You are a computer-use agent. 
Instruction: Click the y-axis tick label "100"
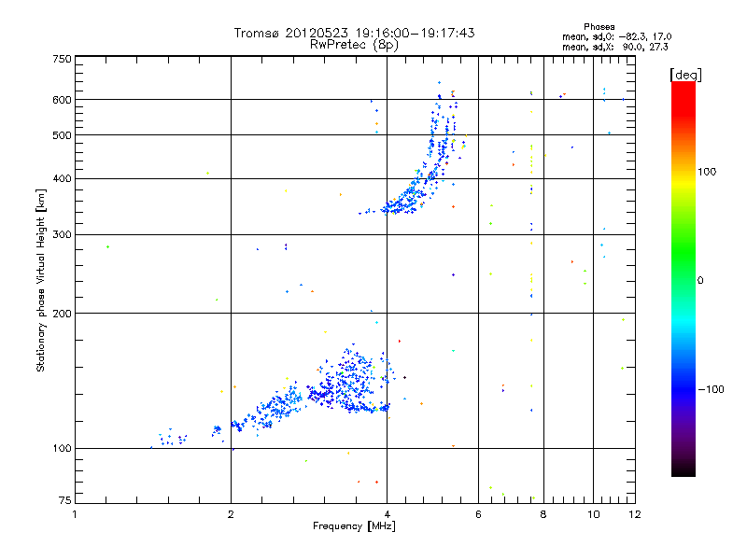pos(62,448)
